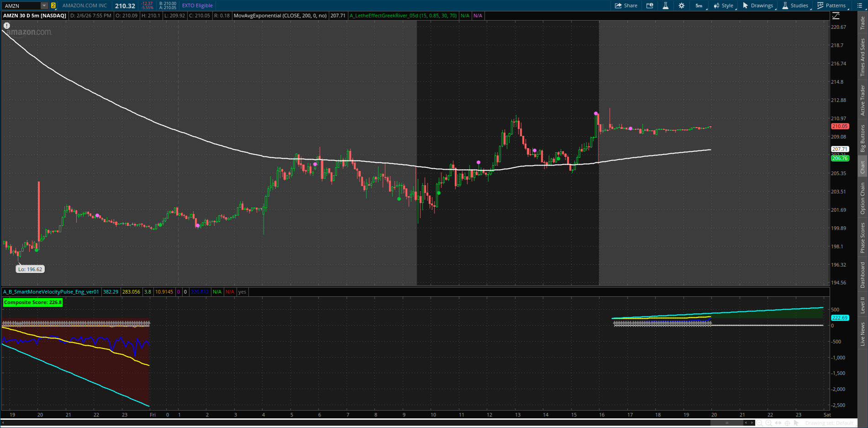Toggle the purple N/A study label on the chart

click(477, 16)
